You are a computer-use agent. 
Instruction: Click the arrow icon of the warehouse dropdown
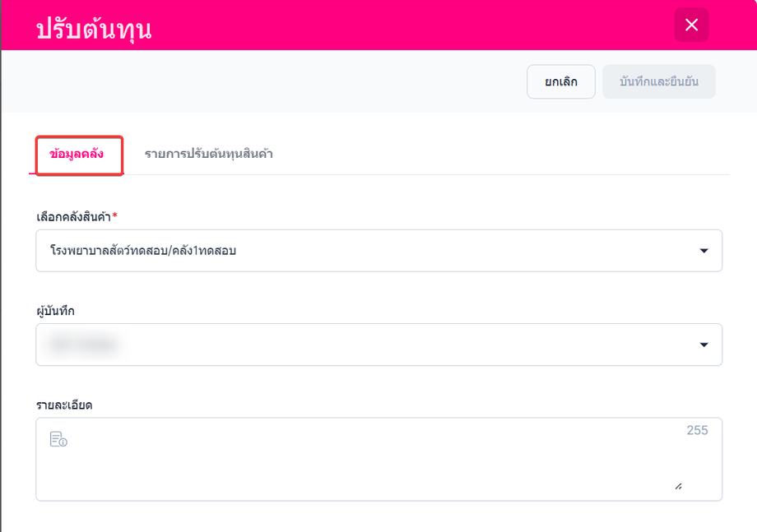tap(704, 251)
